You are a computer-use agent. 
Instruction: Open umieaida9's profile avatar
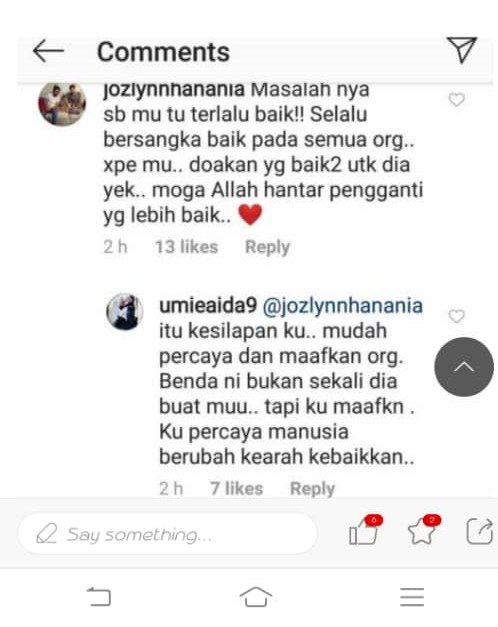(x=125, y=312)
